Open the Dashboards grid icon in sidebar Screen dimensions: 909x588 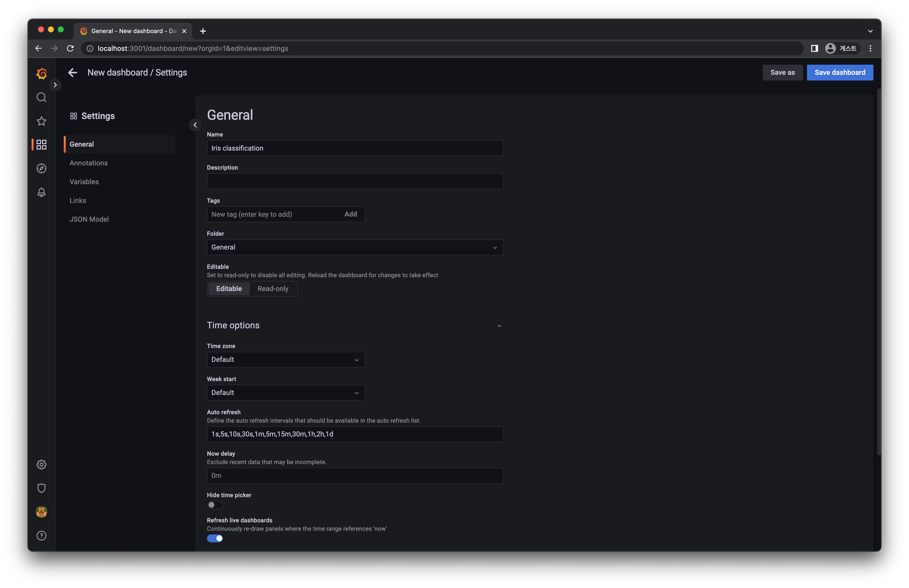(x=42, y=145)
